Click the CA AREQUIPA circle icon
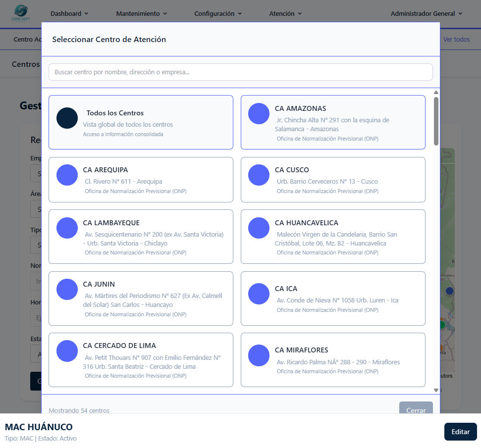This screenshot has height=448, width=481. [67, 175]
